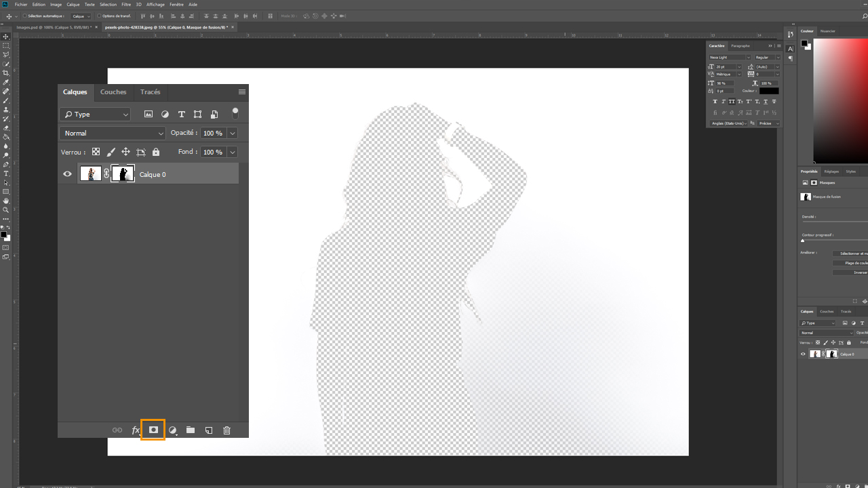Filter layers by text T icon
868x488 pixels.
click(x=182, y=115)
